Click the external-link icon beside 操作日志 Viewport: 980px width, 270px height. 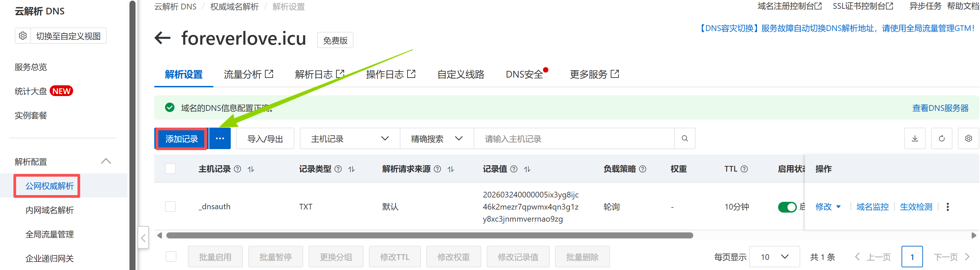411,74
